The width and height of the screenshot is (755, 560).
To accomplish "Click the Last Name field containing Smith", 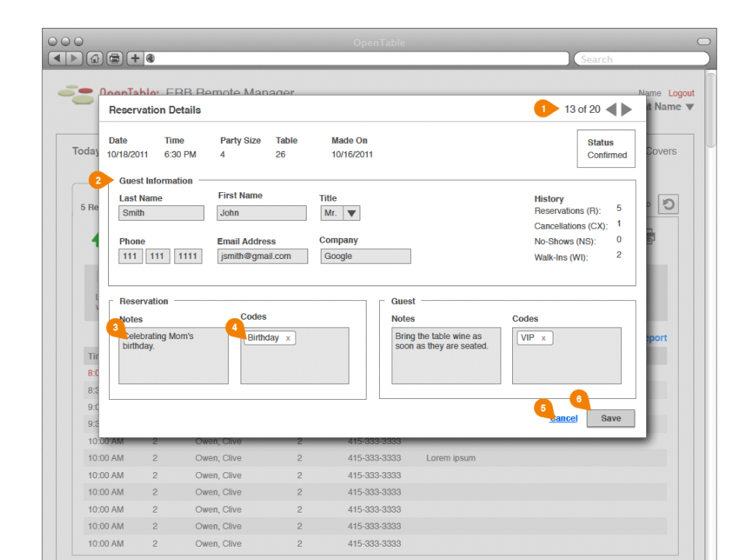I will 161,213.
